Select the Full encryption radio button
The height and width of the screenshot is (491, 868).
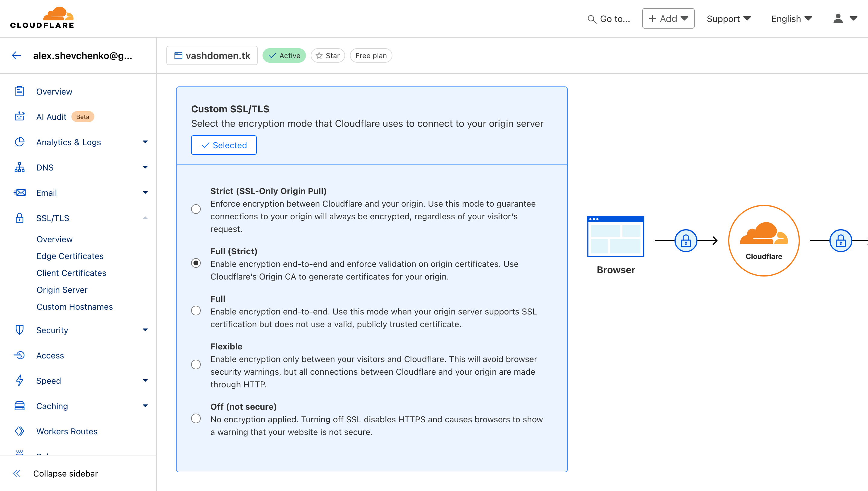196,310
